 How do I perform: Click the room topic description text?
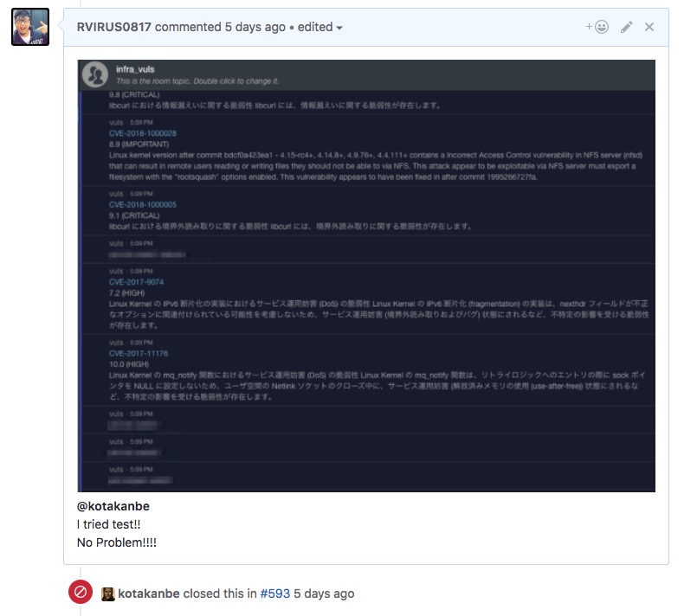[x=197, y=81]
